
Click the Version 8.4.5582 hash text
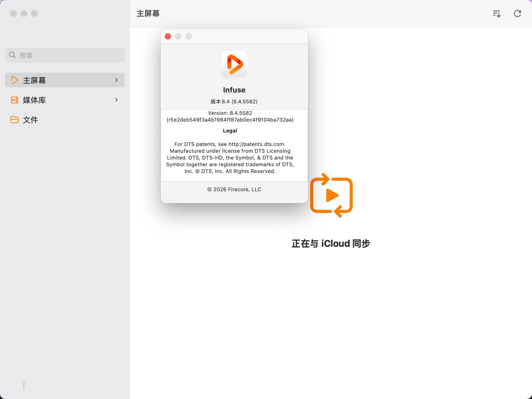[230, 120]
